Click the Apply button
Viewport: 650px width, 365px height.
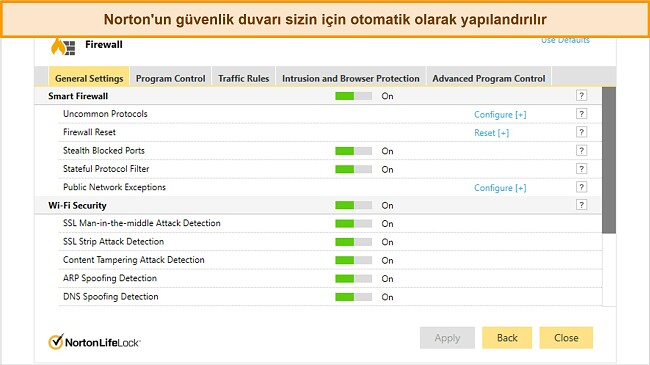447,338
